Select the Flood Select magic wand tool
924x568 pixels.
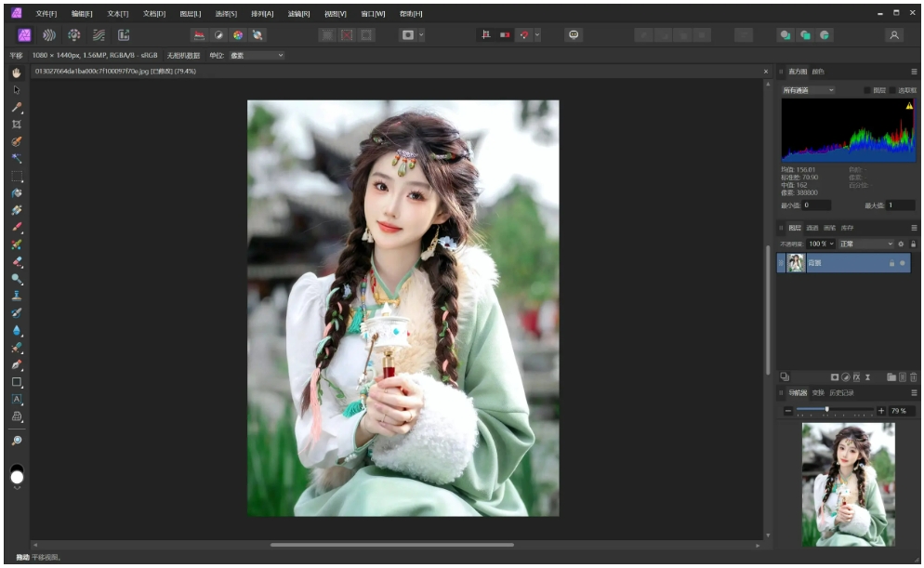click(17, 158)
